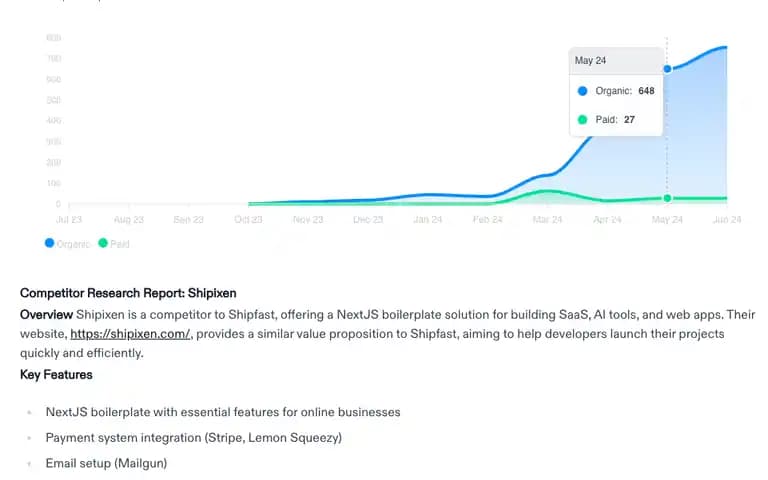Click the Jan 24 axis label
The width and height of the screenshot is (768, 480).
(428, 219)
